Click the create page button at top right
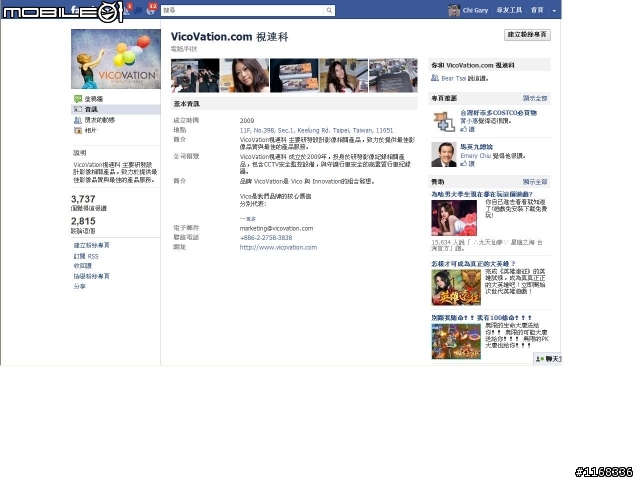This screenshot has width=640, height=480. pos(527,35)
